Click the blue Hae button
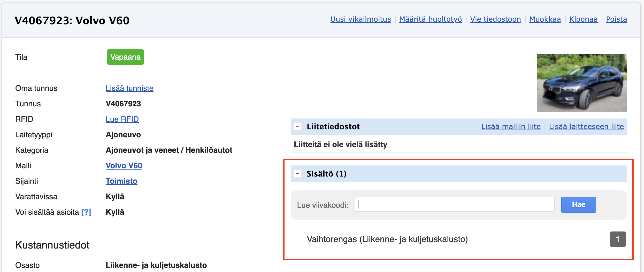The height and width of the screenshot is (272, 644). coord(579,205)
